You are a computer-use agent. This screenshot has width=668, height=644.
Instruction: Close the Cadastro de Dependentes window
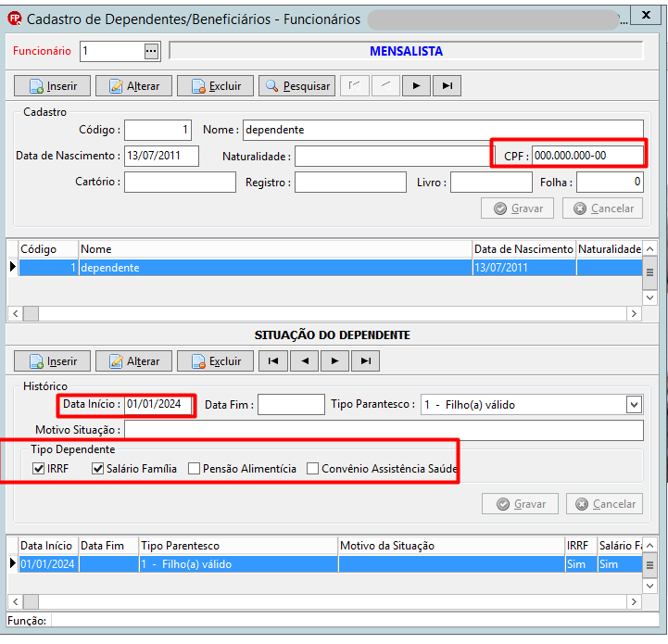point(646,16)
